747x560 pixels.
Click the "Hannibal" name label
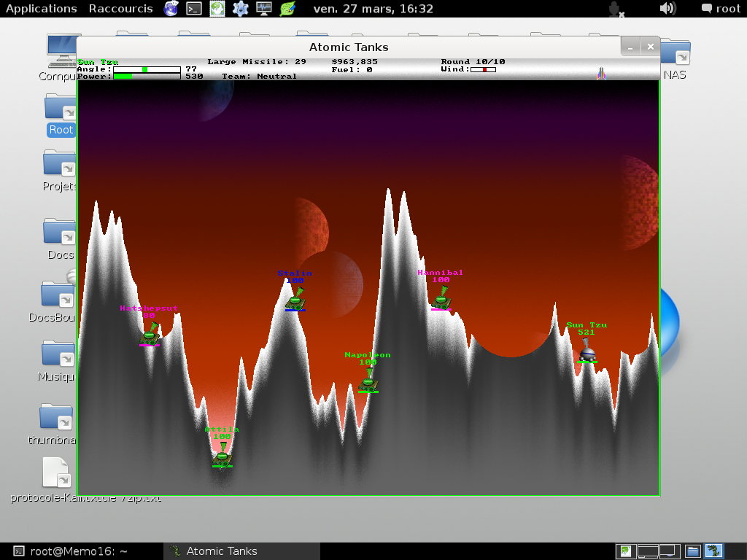point(440,273)
